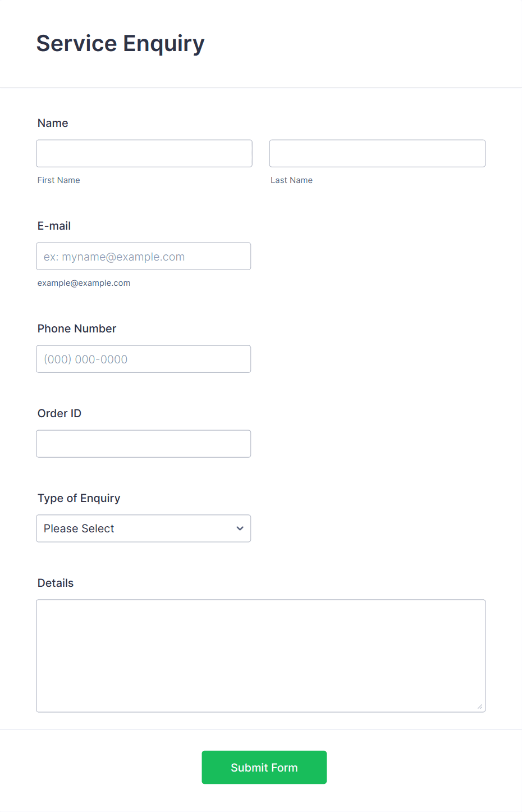Open the Type of Enquiry dropdown

pos(144,528)
